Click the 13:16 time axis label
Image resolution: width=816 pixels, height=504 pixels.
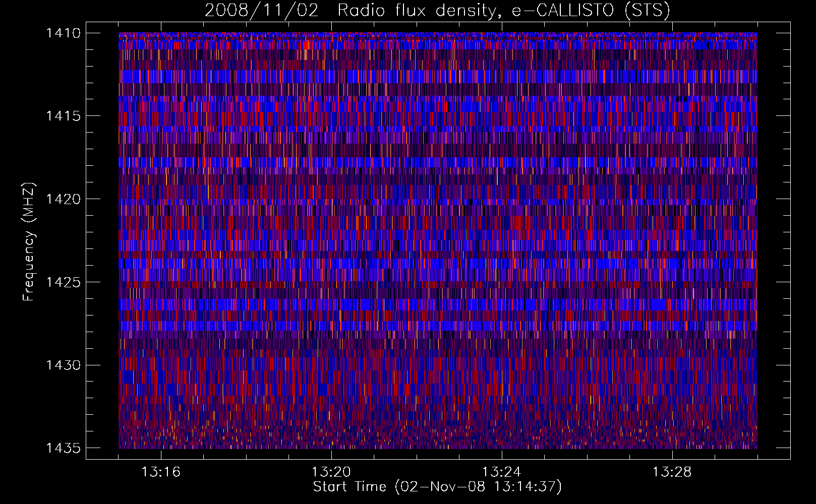161,472
